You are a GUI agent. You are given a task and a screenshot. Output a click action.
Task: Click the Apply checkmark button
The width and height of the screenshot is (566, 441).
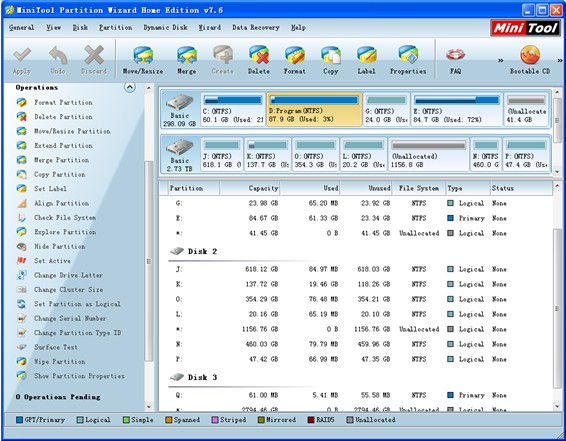tap(22, 60)
